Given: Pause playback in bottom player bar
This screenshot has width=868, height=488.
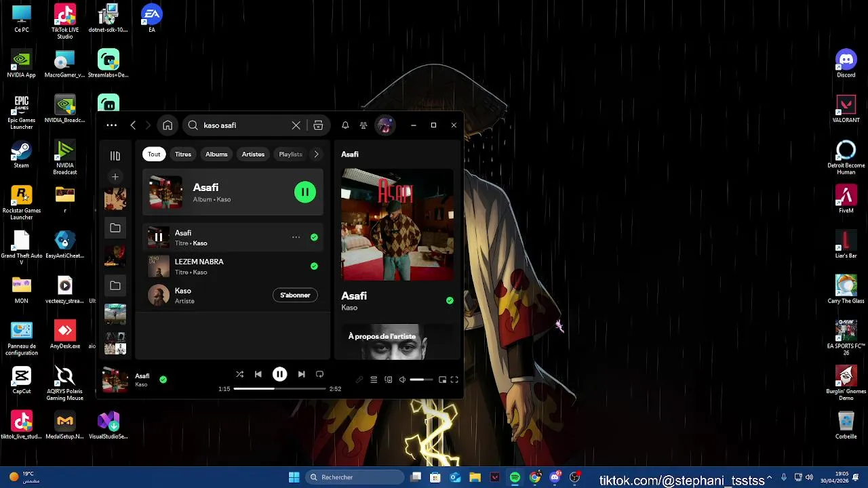Looking at the screenshot, I should click(280, 374).
